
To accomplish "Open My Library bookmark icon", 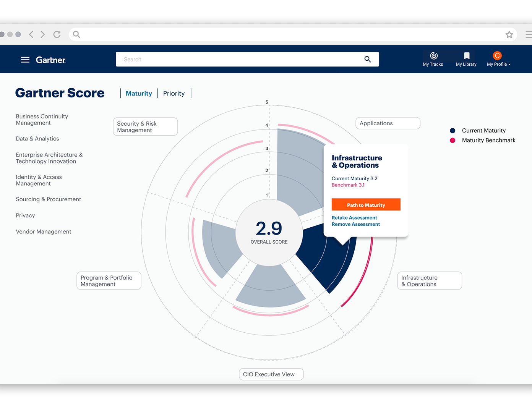I will 467,56.
